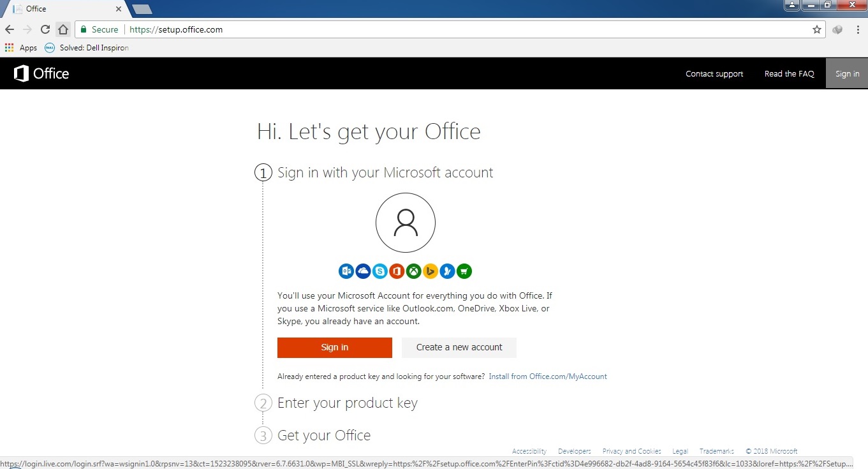Open Contact support in header
The width and height of the screenshot is (868, 469).
(x=714, y=74)
